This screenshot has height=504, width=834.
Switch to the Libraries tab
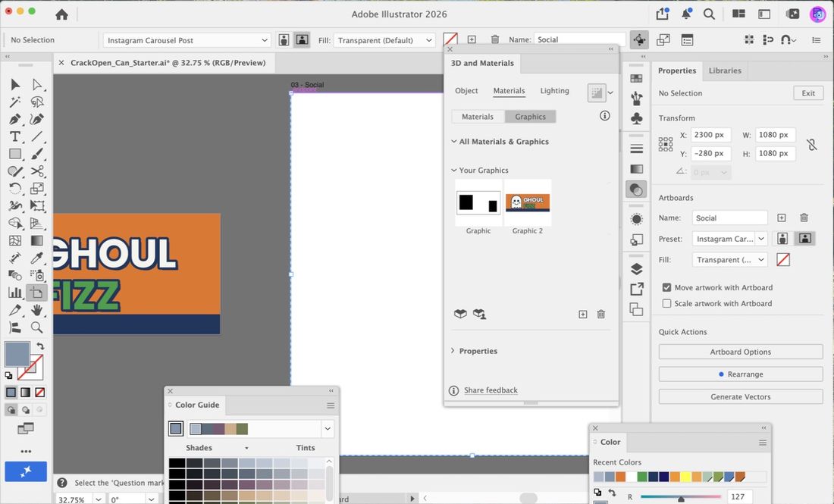tap(724, 70)
